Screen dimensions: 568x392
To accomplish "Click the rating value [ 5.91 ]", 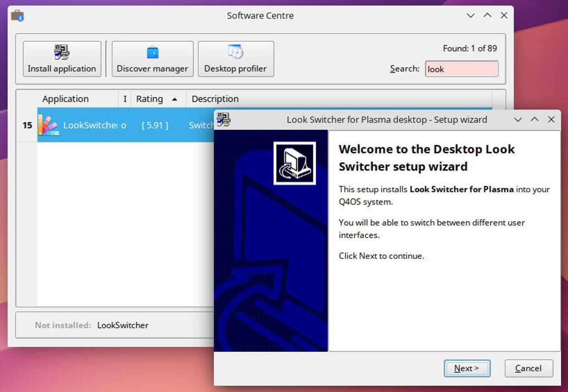I will [155, 125].
